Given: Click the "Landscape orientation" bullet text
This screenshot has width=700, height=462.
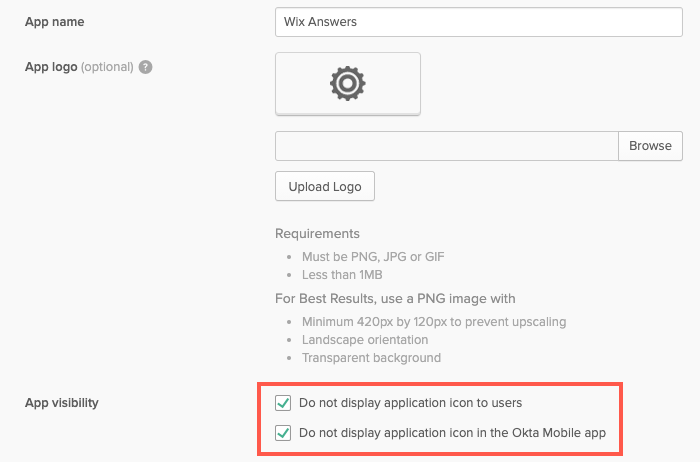Looking at the screenshot, I should point(365,340).
